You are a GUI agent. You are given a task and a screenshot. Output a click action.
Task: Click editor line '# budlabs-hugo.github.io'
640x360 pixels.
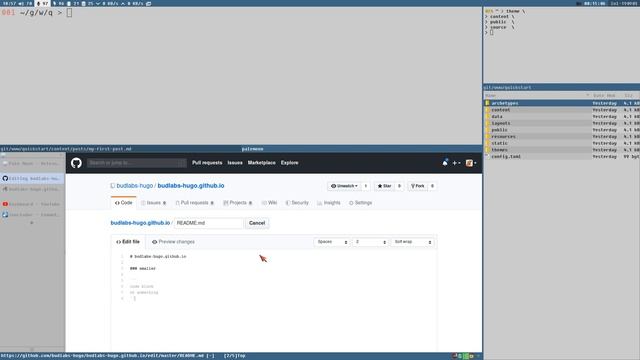pos(158,256)
